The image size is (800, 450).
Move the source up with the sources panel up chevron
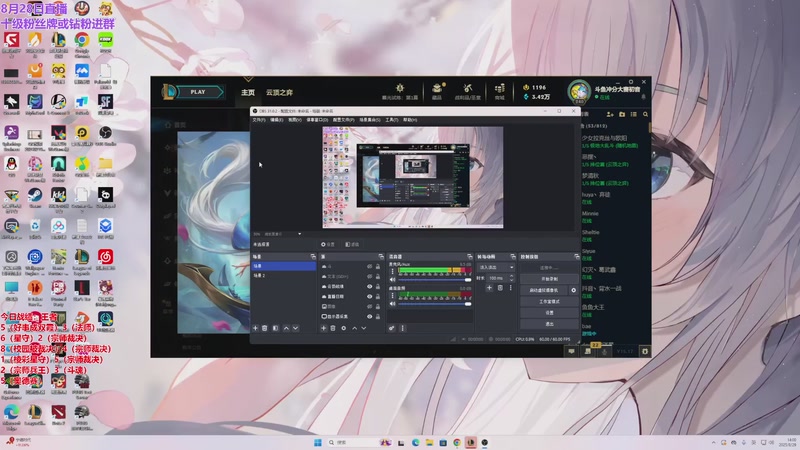355,328
